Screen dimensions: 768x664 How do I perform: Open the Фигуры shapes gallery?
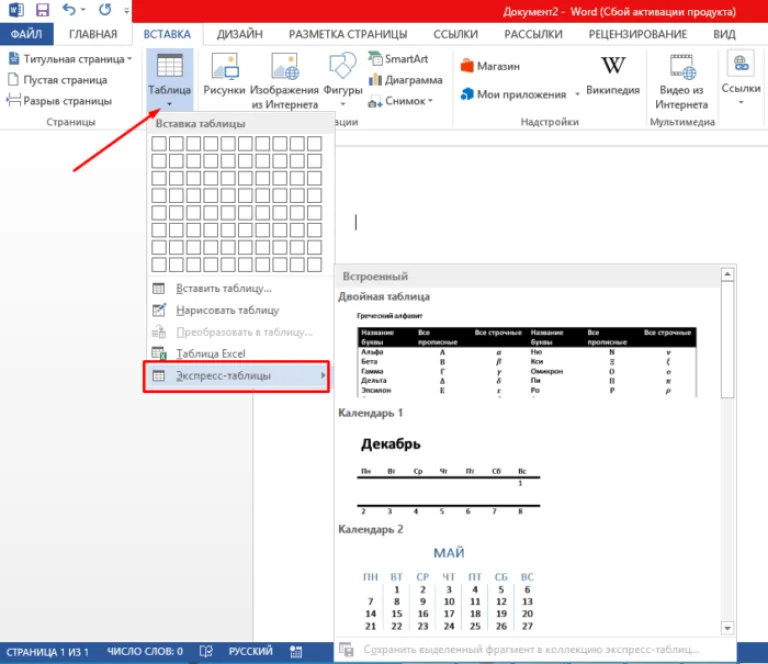click(342, 73)
